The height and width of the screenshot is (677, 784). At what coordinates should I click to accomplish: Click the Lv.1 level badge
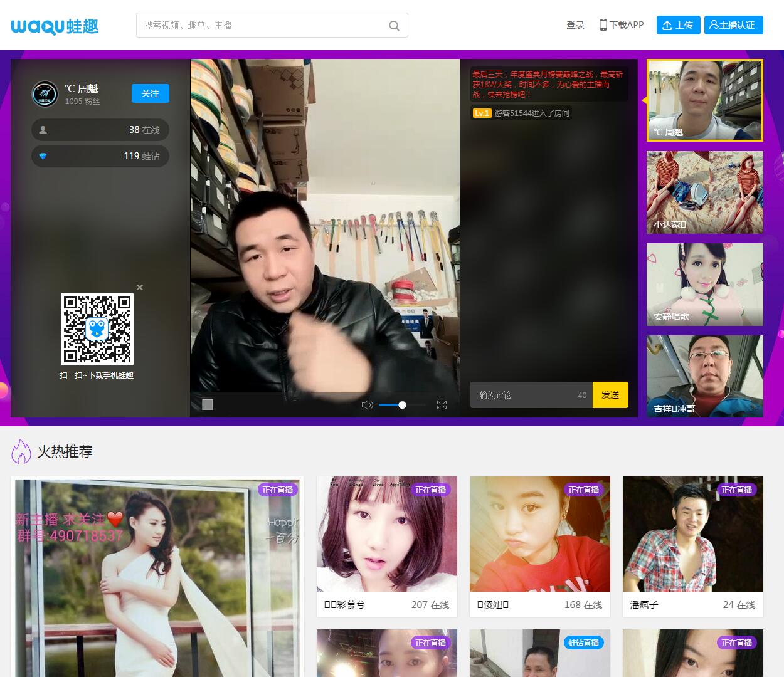[x=482, y=113]
